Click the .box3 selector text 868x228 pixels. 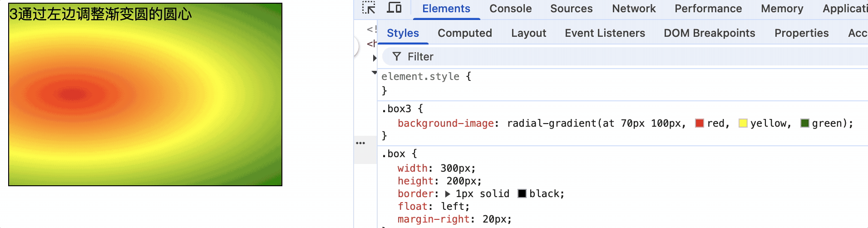(x=399, y=109)
